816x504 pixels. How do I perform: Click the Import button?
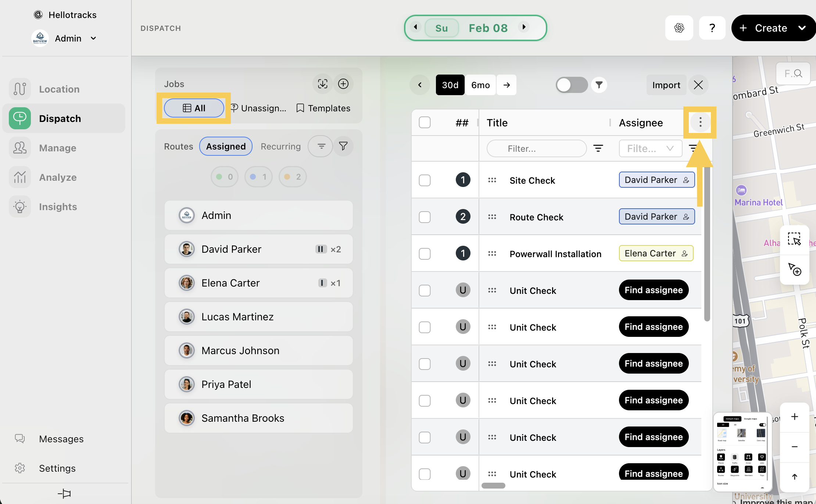click(x=666, y=85)
